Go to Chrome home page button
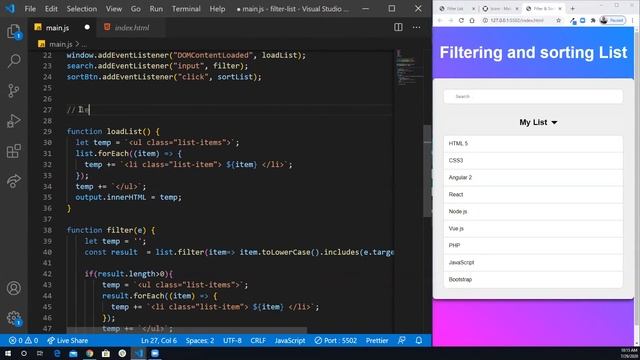The width and height of the screenshot is (640, 360). [472, 20]
